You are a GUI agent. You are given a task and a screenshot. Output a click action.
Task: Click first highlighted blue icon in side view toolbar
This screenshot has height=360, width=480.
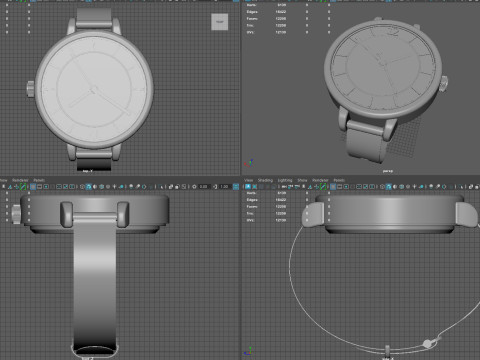coord(248,187)
